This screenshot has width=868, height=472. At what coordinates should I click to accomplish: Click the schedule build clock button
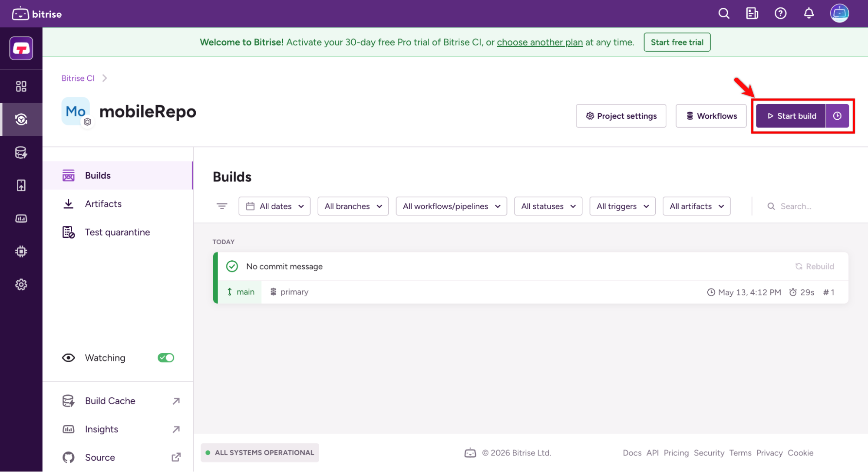pos(837,116)
